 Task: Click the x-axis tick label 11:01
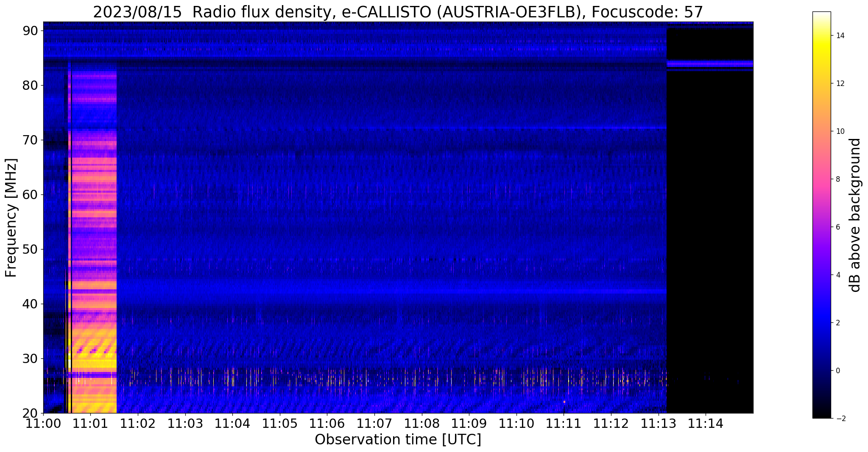click(x=90, y=423)
